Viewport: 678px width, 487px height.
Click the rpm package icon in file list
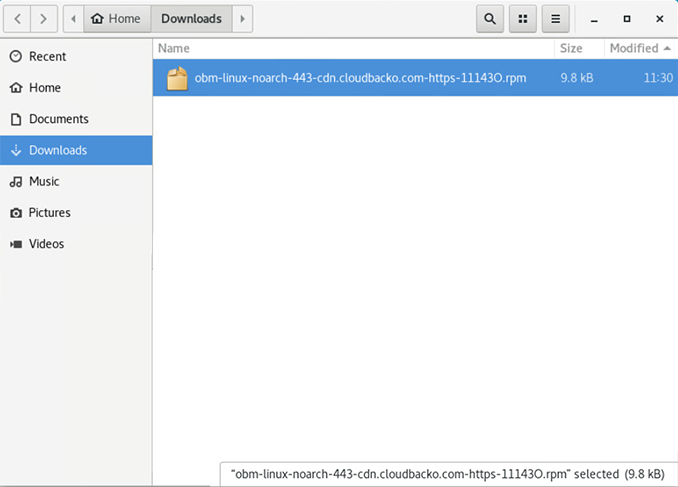[x=177, y=78]
